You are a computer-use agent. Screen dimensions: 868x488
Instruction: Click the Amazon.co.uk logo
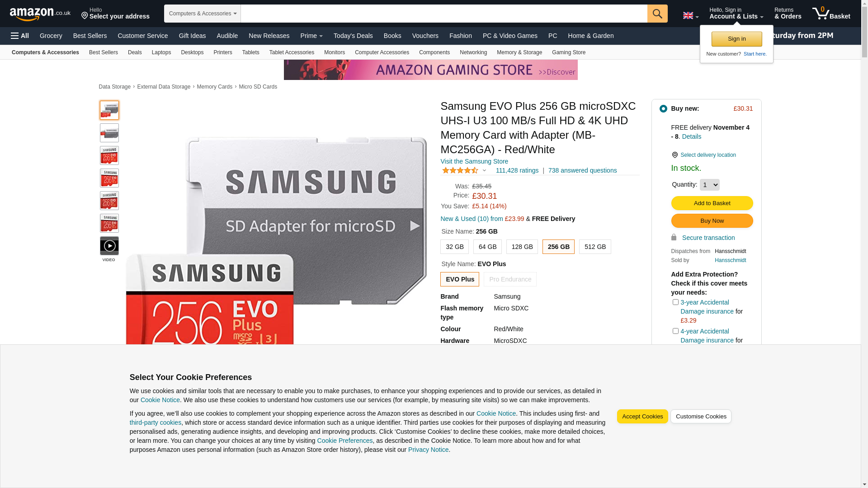point(40,14)
